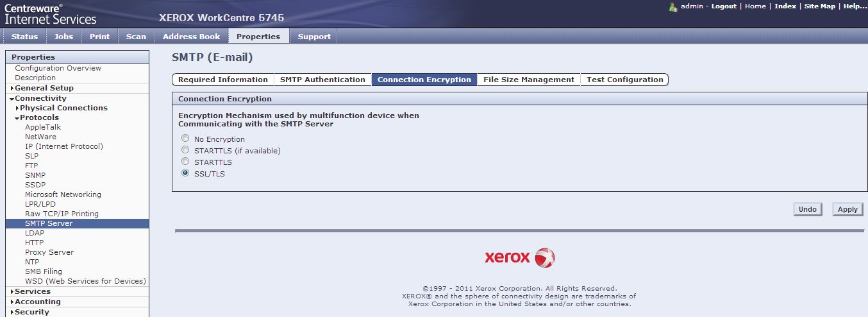Click the admin user icon
This screenshot has width=868, height=317.
tap(672, 6)
